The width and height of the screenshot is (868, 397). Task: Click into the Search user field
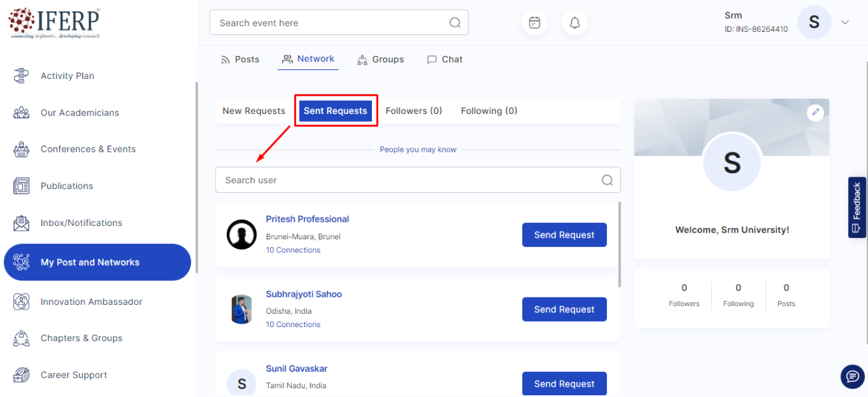(410, 180)
